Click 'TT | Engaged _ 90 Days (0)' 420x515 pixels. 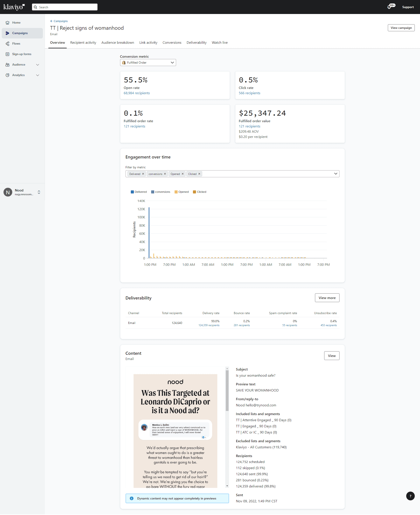[256, 426]
